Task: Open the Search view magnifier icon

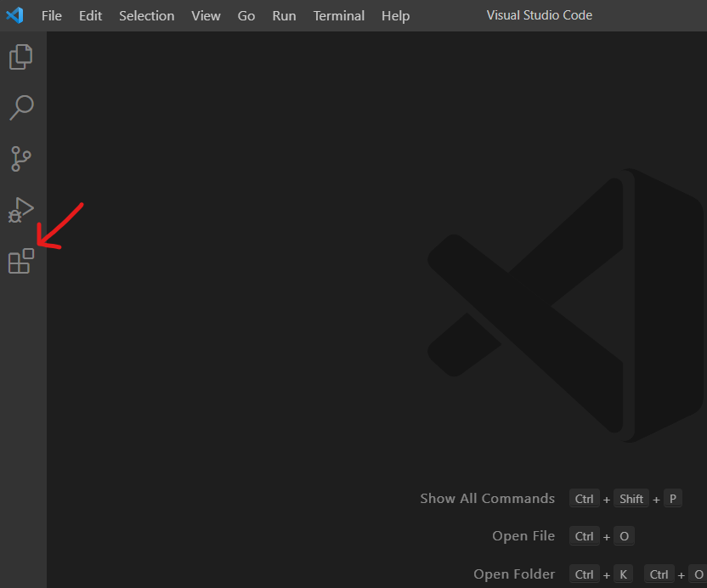Action: tap(21, 108)
